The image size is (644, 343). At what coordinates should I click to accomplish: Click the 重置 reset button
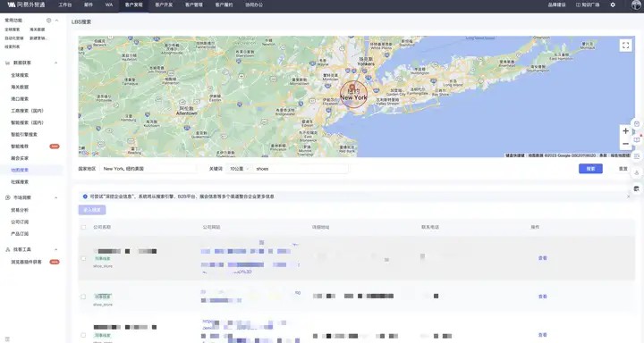(x=623, y=169)
